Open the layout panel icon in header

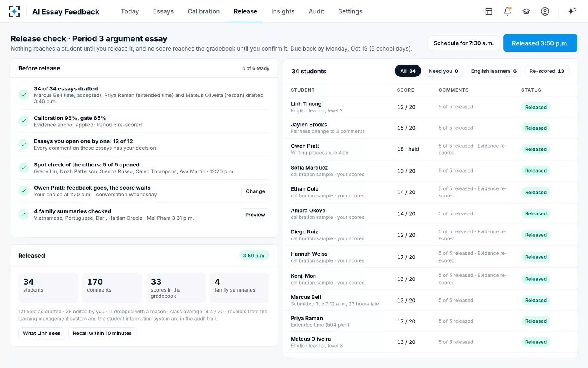[489, 11]
